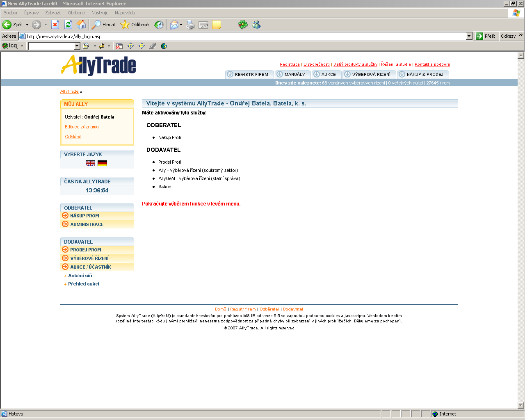Open the Zobrazit menu
Screen dimensions: 525x420
53,13
